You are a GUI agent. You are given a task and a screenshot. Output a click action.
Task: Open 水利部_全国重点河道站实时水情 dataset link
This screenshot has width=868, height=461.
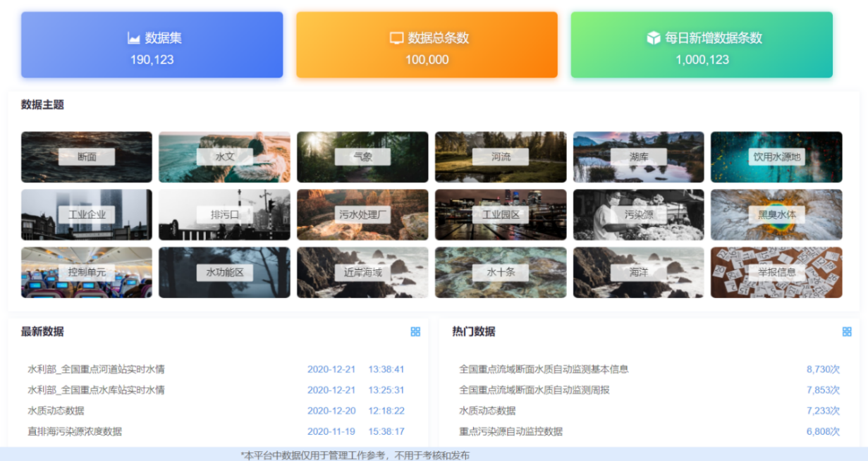[96, 369]
